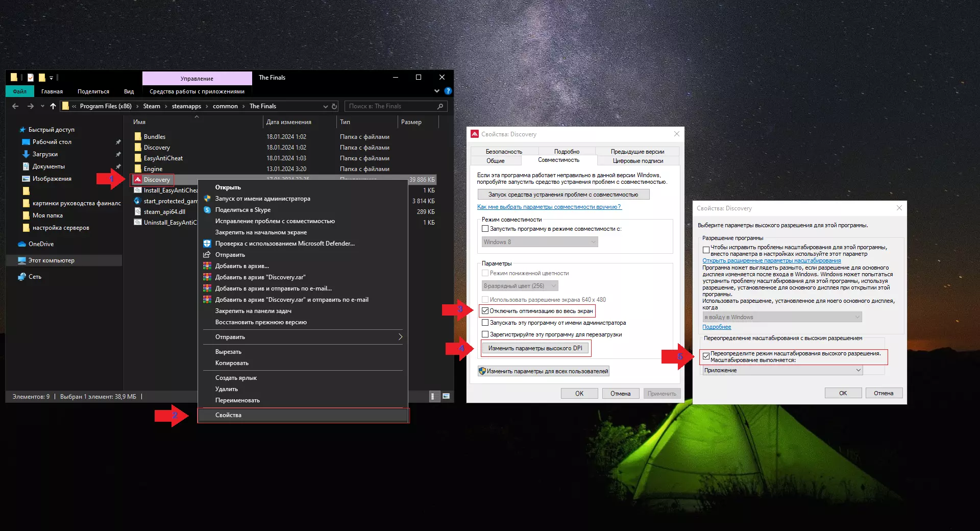Screen dimensions: 980x531
Task: Expand the Explorer address bar history dropdown
Action: pyautogui.click(x=325, y=106)
